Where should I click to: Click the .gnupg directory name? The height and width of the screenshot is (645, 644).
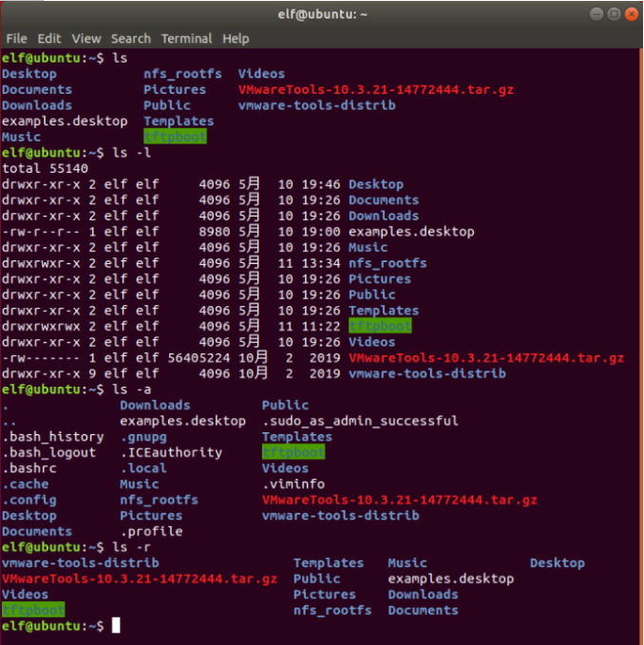click(143, 437)
